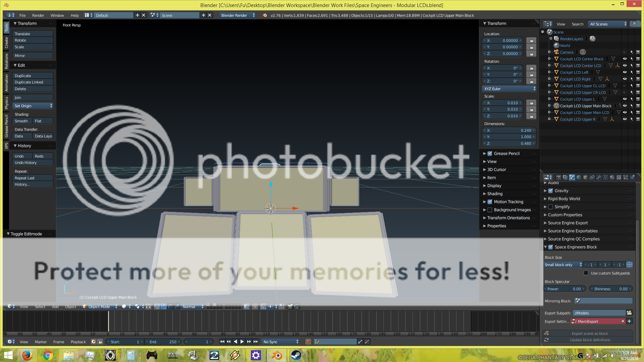
Task: Check Use custom Subtypeids option
Action: 586,273
